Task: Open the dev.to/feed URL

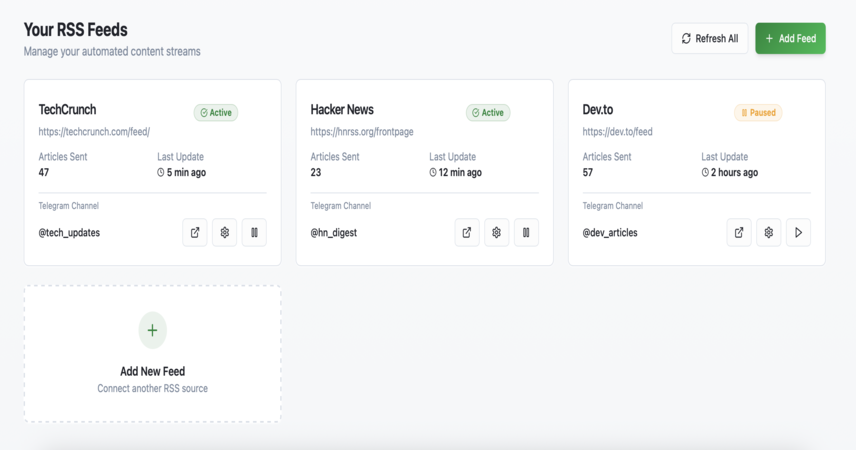Action: (617, 132)
